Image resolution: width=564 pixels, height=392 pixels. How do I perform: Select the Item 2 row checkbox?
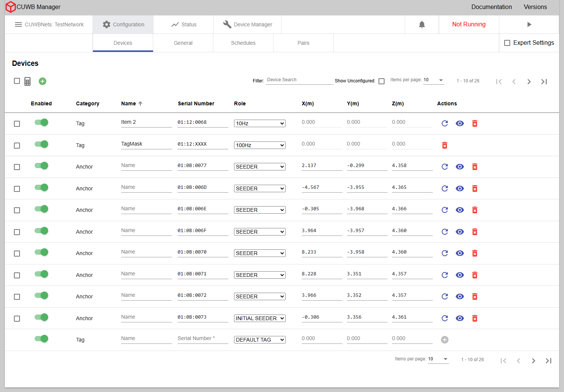(17, 124)
